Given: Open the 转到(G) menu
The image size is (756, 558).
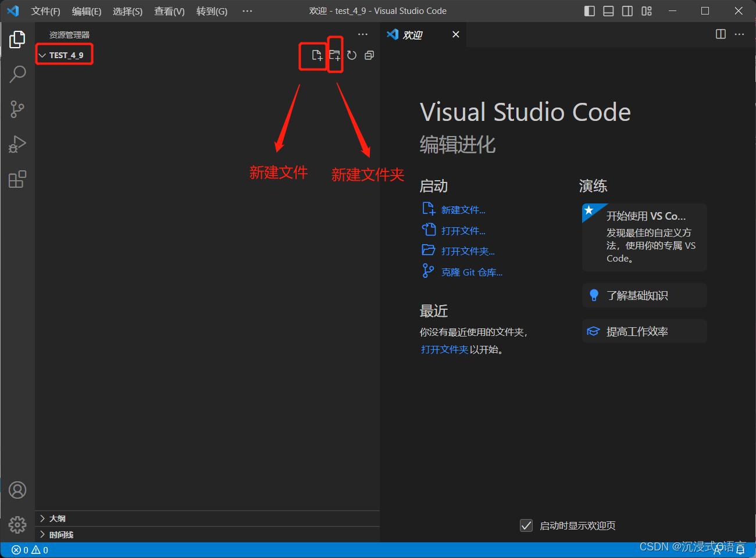Looking at the screenshot, I should point(212,11).
